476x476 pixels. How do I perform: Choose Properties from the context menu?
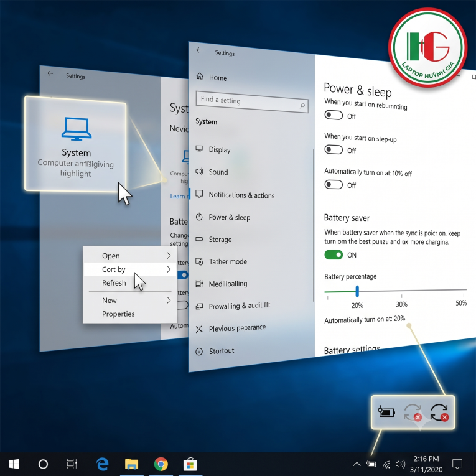pos(118,314)
